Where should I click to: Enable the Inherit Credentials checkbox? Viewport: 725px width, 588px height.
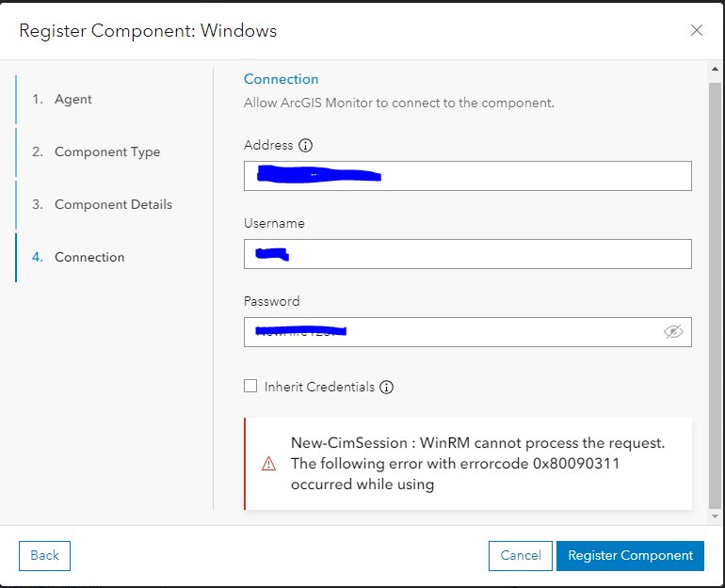(250, 386)
